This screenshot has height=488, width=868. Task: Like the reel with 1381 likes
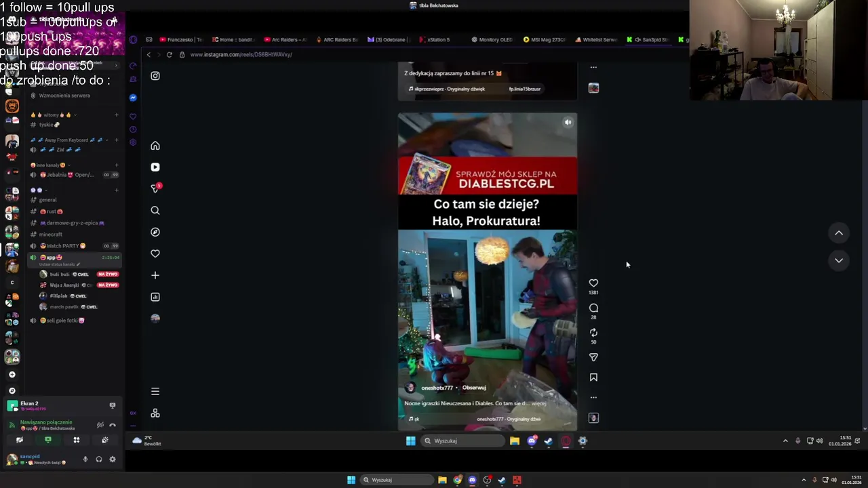(x=593, y=283)
